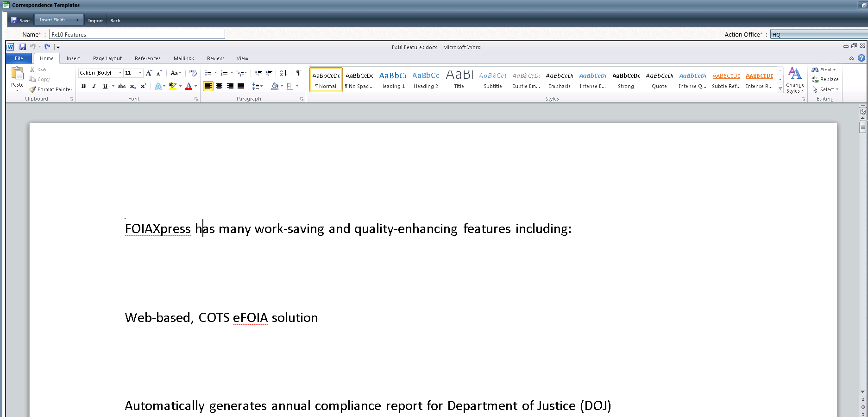The width and height of the screenshot is (868, 417).
Task: Select the Format Painter tool
Action: 50,89
